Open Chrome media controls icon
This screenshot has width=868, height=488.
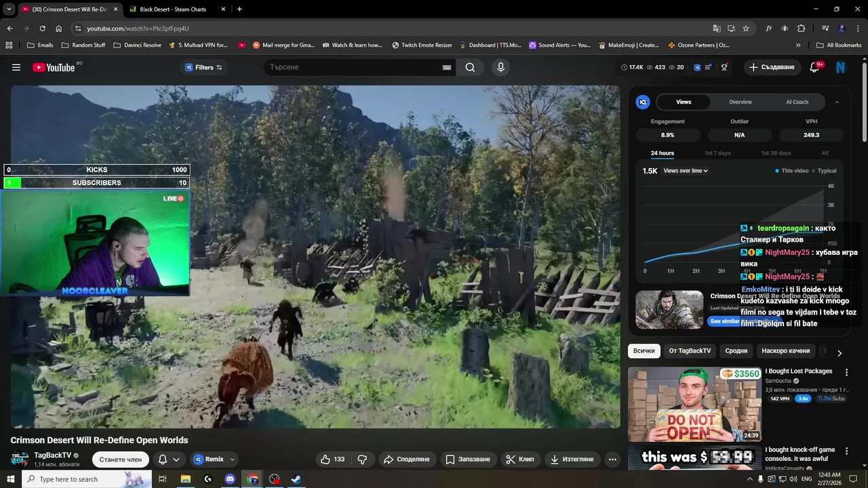tap(825, 28)
